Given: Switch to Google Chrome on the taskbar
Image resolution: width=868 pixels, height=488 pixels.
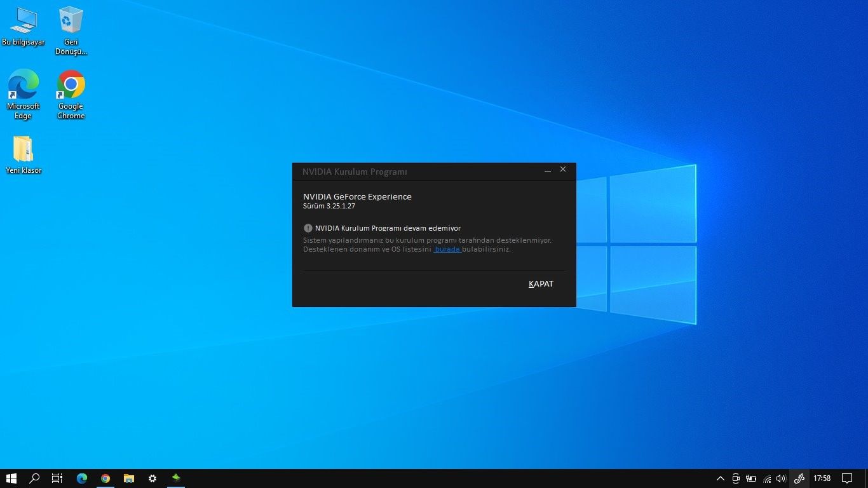Looking at the screenshot, I should [105, 478].
